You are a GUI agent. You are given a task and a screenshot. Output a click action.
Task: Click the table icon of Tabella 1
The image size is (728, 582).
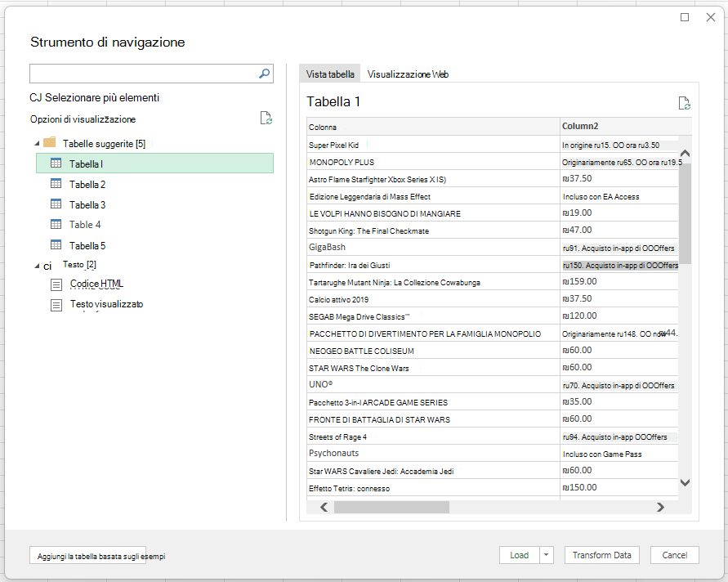click(x=56, y=163)
